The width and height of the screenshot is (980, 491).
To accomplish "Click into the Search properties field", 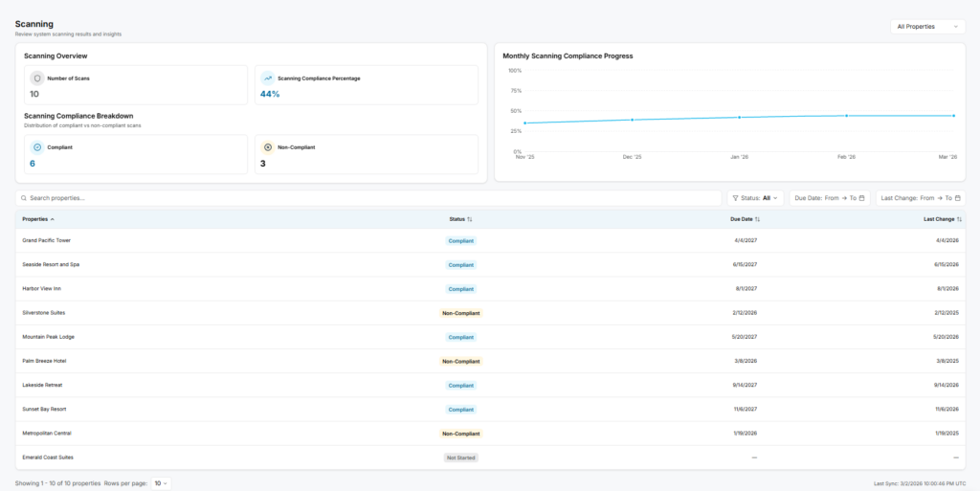I will pos(368,198).
